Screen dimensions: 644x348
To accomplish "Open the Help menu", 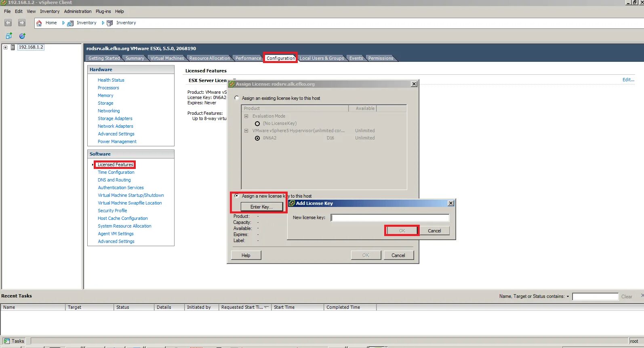I will pos(119,11).
